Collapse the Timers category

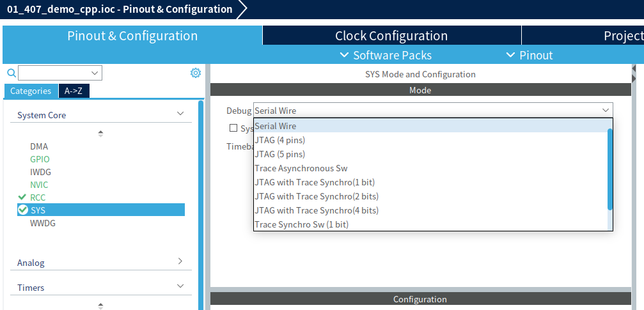[x=180, y=286]
